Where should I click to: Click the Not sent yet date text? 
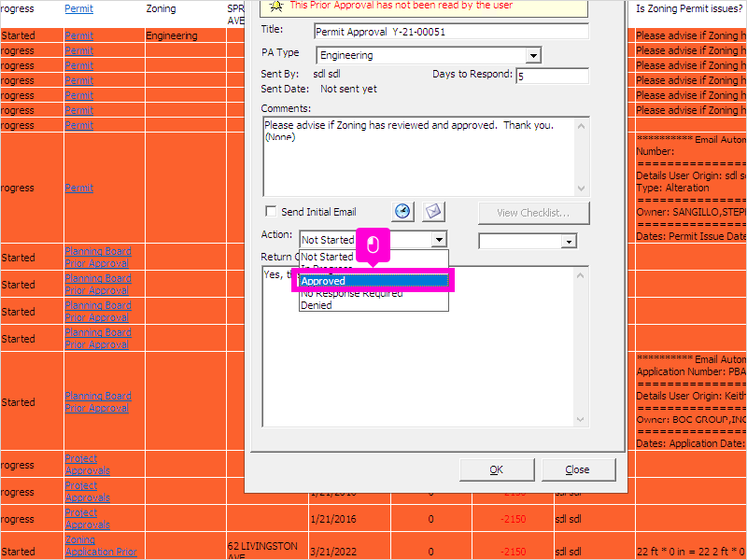(x=348, y=89)
